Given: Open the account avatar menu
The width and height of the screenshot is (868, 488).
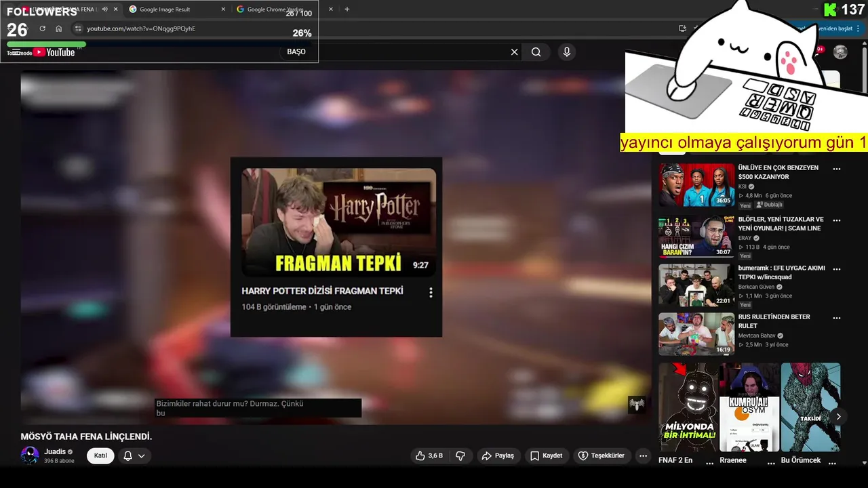Looking at the screenshot, I should tap(840, 52).
